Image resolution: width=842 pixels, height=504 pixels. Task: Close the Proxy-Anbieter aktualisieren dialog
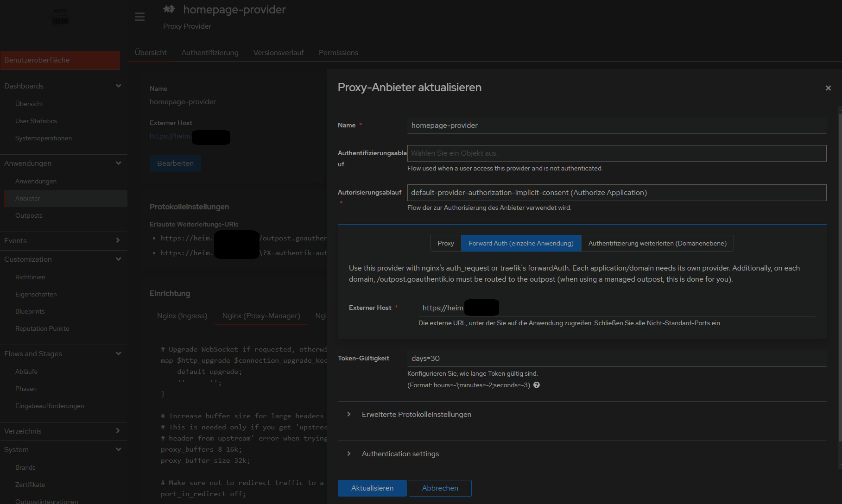[828, 88]
